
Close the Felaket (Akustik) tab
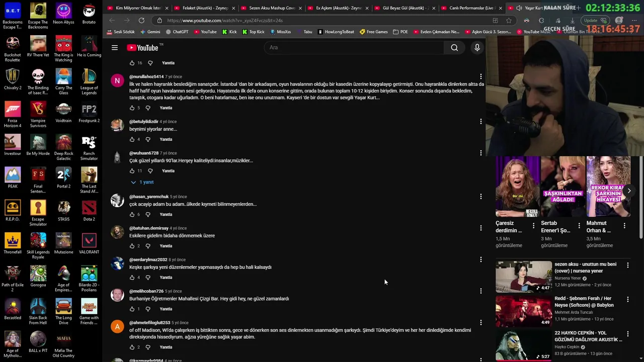coord(233,8)
